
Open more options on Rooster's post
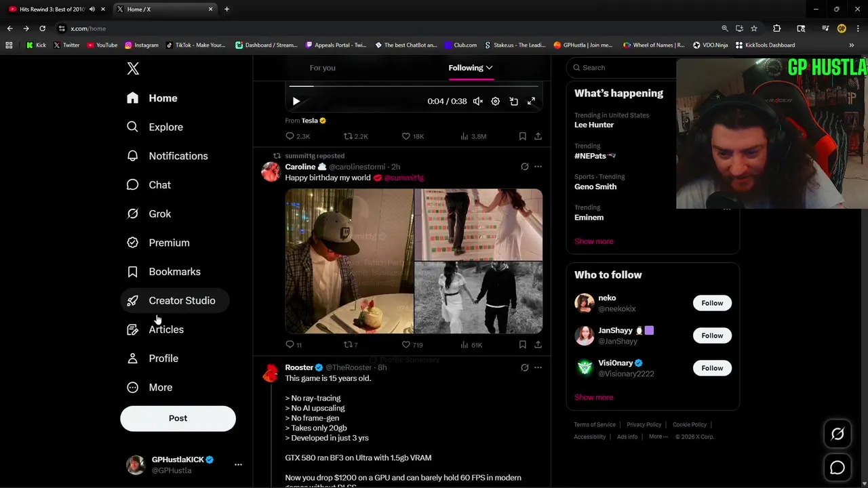click(x=538, y=367)
